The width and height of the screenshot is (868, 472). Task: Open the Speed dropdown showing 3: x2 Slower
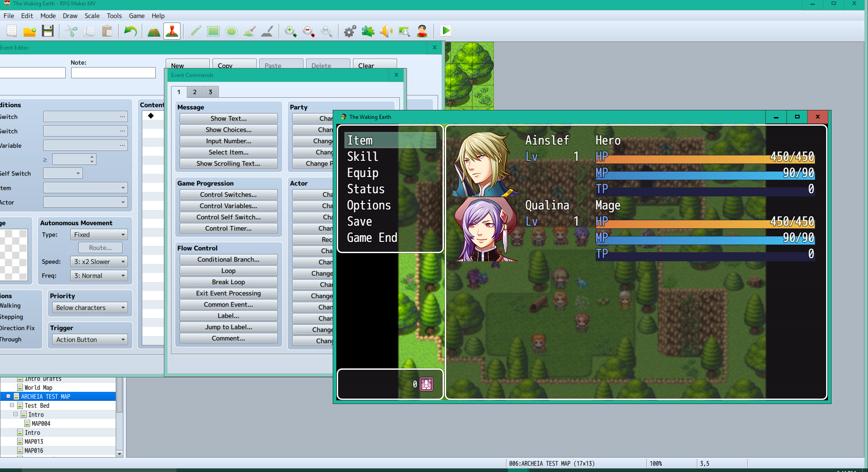click(x=99, y=262)
